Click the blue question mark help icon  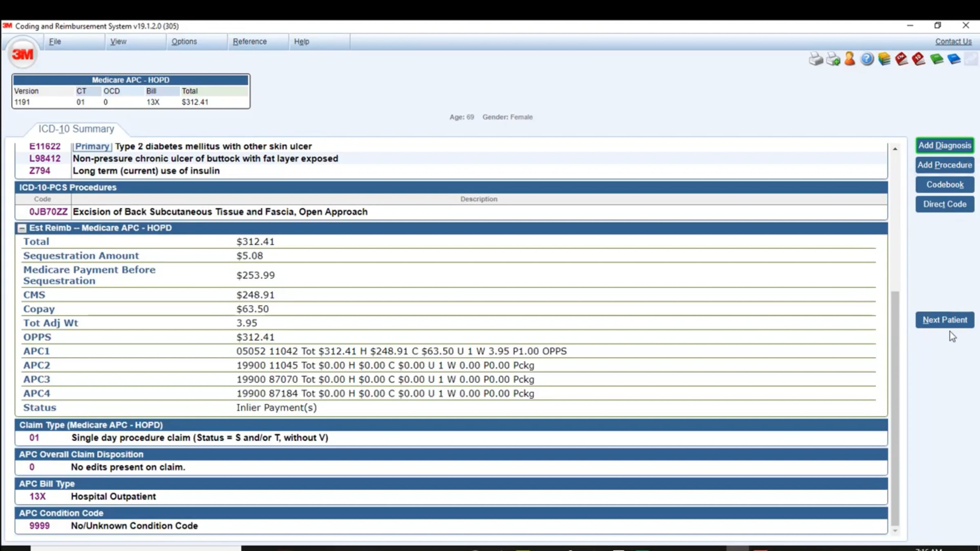(x=867, y=59)
